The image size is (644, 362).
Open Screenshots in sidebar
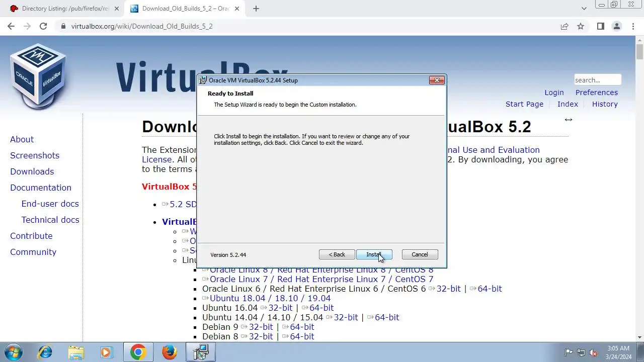pyautogui.click(x=35, y=155)
